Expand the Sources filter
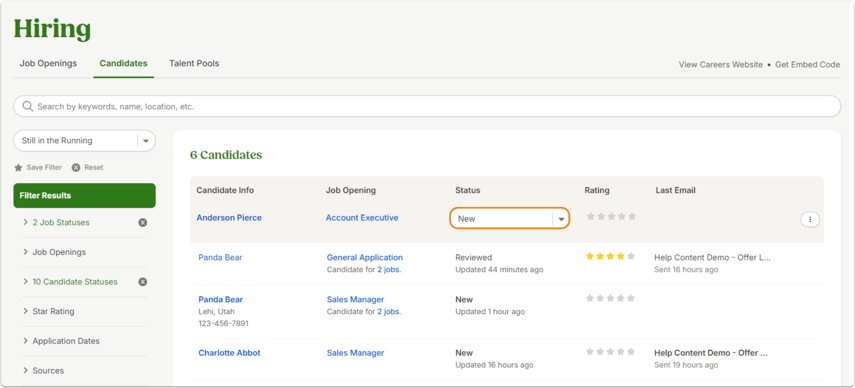The height and width of the screenshot is (388, 855). (x=44, y=371)
